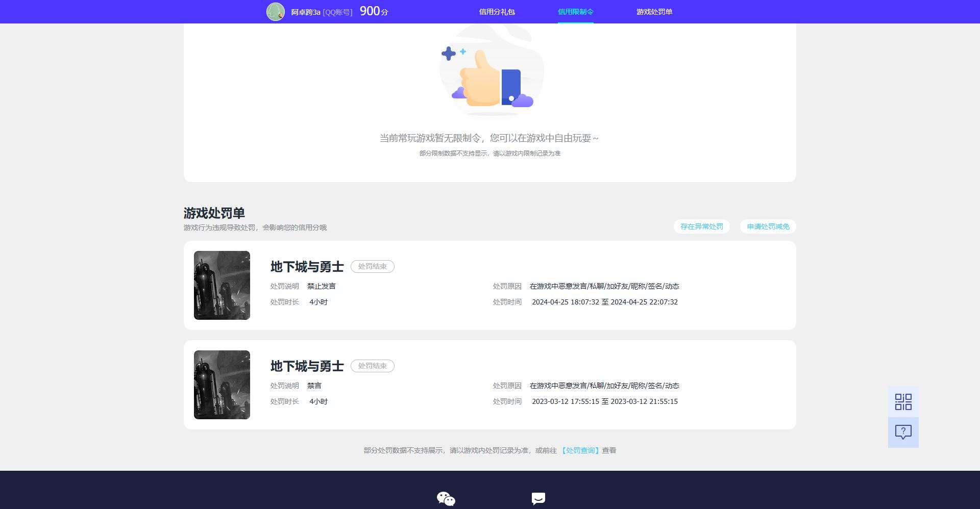
Task: Open the 处罚查询 link
Action: click(x=580, y=450)
